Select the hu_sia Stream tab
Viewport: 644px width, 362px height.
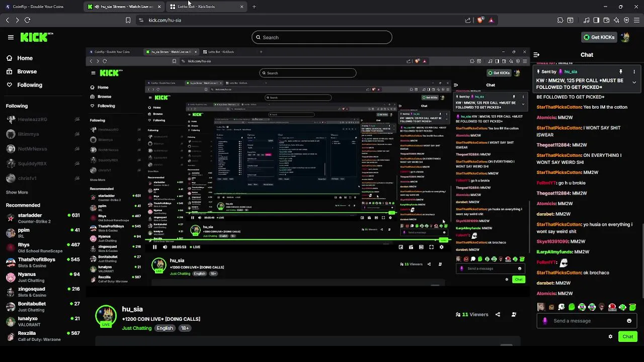(x=123, y=7)
